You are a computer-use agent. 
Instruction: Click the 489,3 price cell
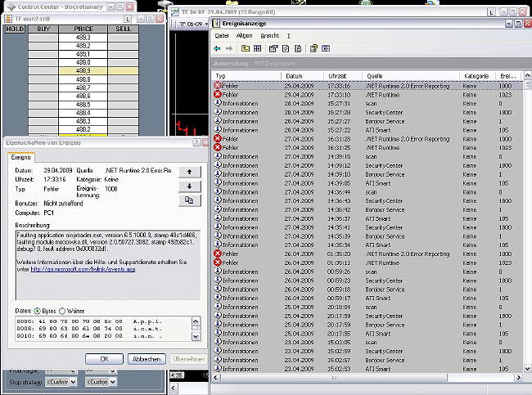83,38
